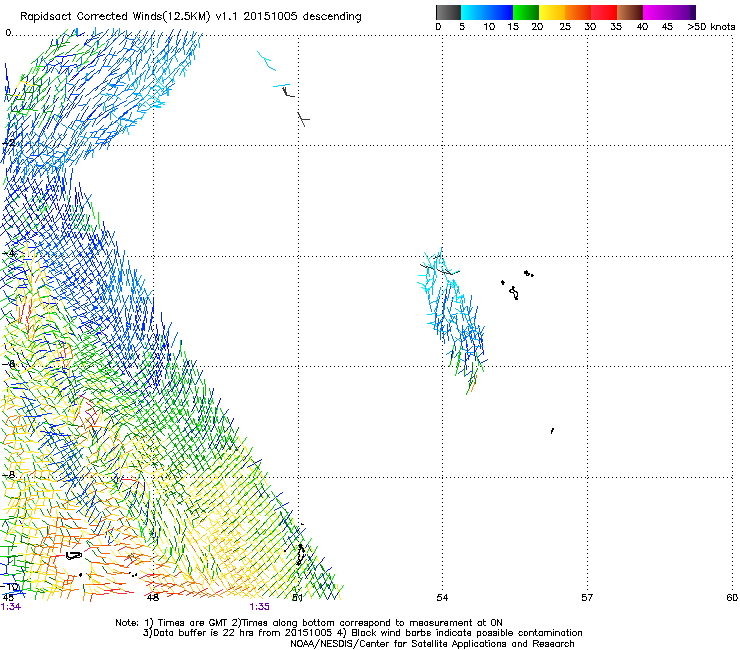Viewport: 740px width, 650px height.
Task: Pick the magenta 40–45 knots legend segment
Action: click(656, 12)
